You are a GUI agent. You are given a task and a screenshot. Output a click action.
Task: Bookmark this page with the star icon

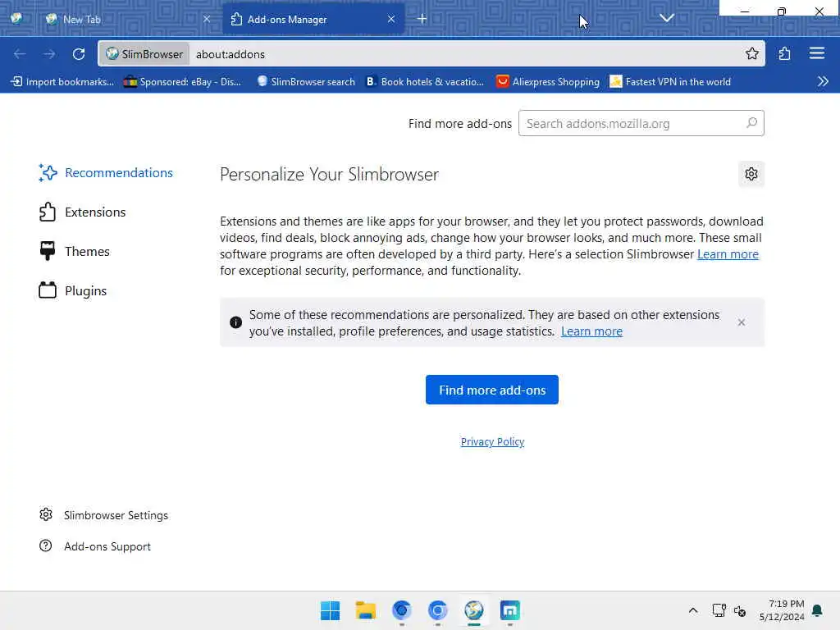click(752, 53)
